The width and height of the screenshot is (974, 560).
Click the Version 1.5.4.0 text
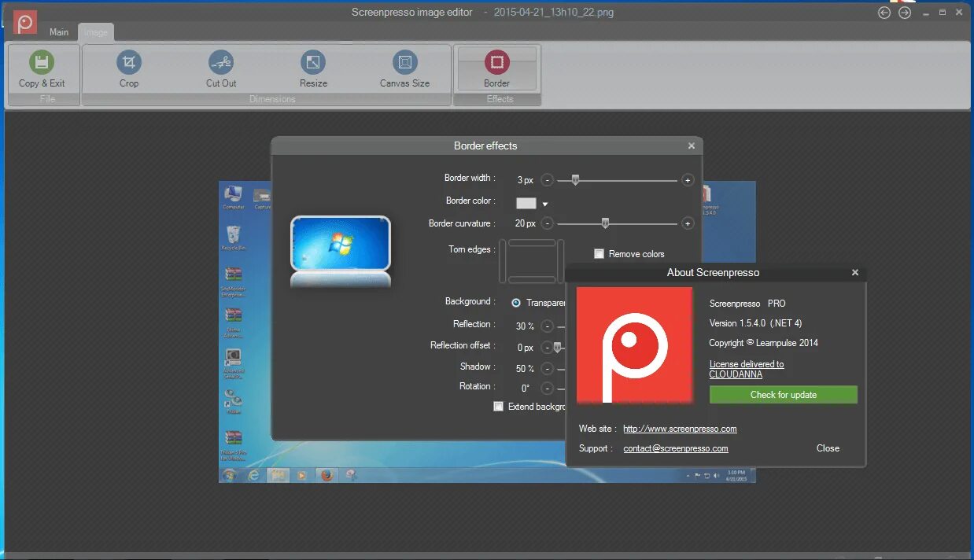[x=755, y=323]
